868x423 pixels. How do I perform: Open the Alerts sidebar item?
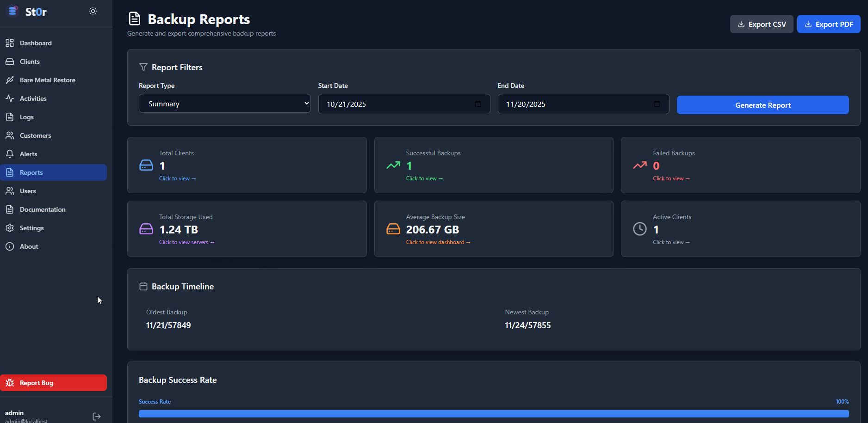click(28, 154)
